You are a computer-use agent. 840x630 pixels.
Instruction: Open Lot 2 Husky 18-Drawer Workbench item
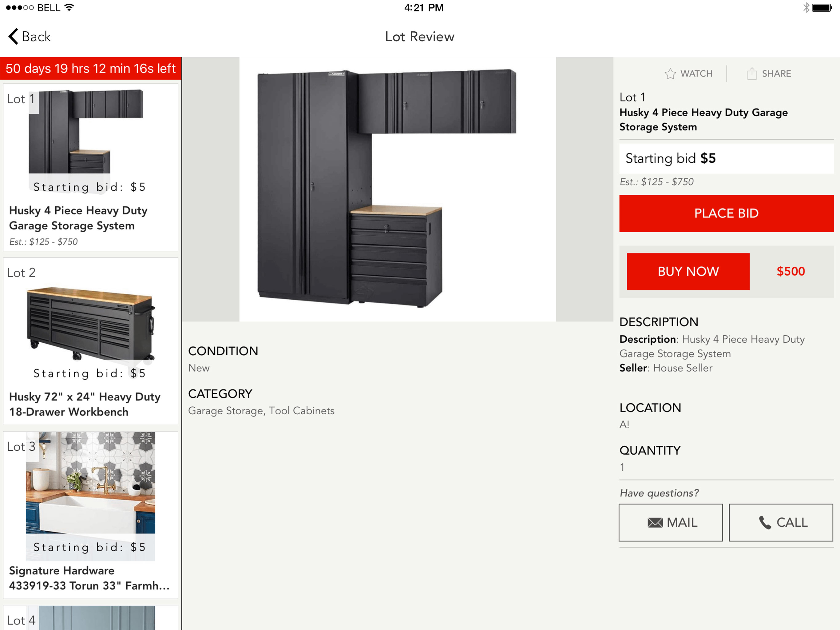tap(90, 341)
